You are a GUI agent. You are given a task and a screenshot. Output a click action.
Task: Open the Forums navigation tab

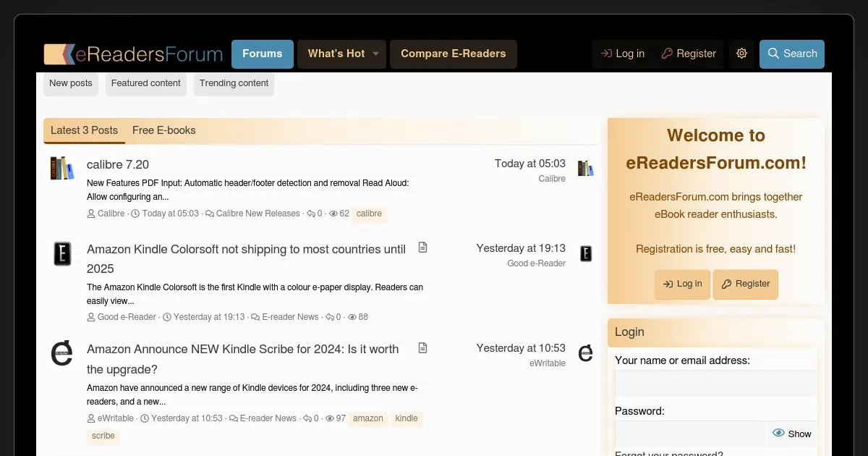[263, 54]
